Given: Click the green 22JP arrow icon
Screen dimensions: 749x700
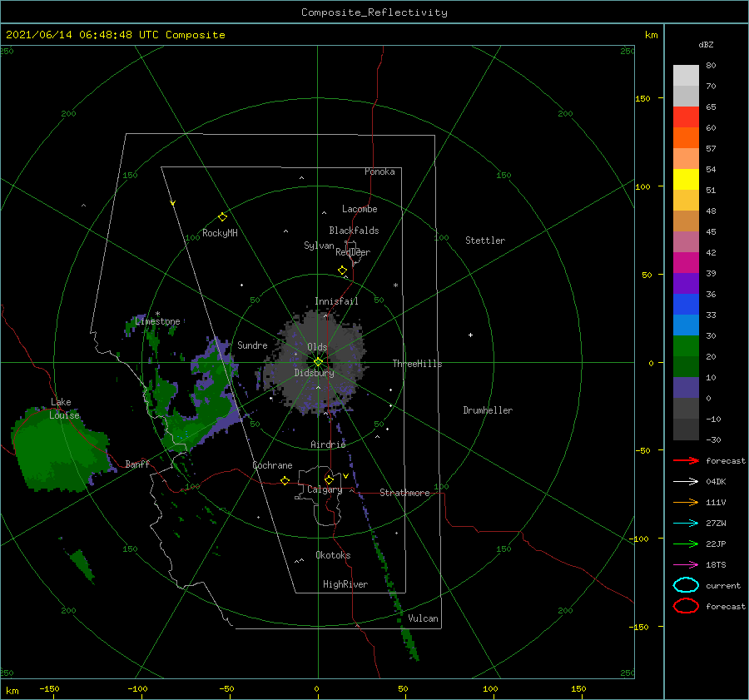Looking at the screenshot, I should [686, 544].
